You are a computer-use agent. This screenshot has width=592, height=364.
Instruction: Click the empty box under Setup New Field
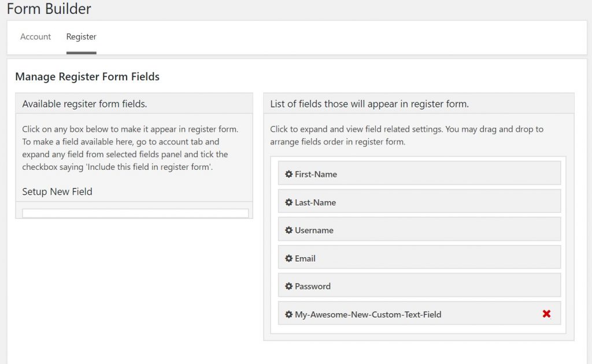click(135, 213)
